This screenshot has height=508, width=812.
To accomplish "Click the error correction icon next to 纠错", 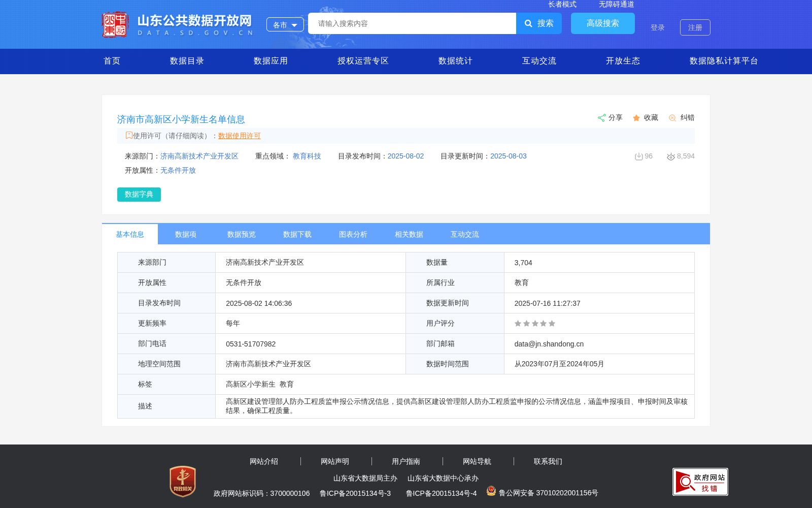I will 672,118.
